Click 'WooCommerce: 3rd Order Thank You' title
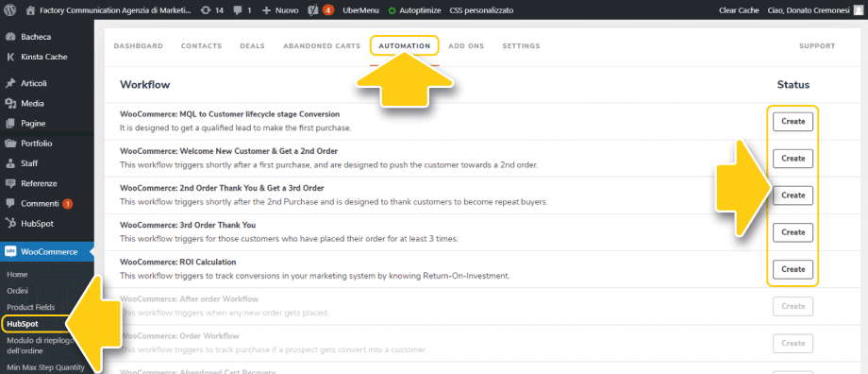 click(x=188, y=225)
